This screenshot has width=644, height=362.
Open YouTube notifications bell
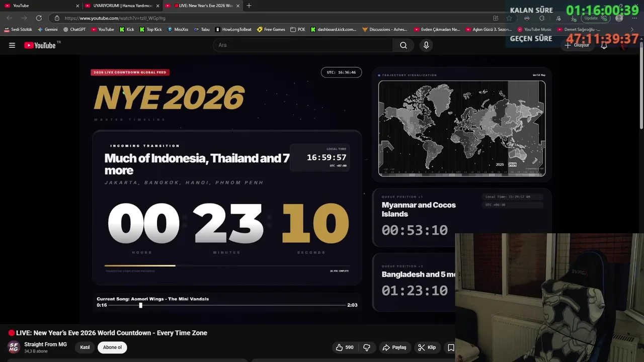[x=604, y=45]
